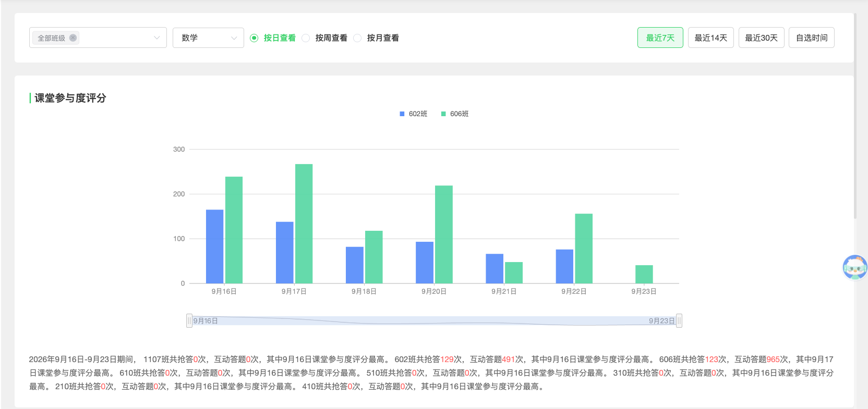
Task: Click the 最近14天 button
Action: pos(711,38)
